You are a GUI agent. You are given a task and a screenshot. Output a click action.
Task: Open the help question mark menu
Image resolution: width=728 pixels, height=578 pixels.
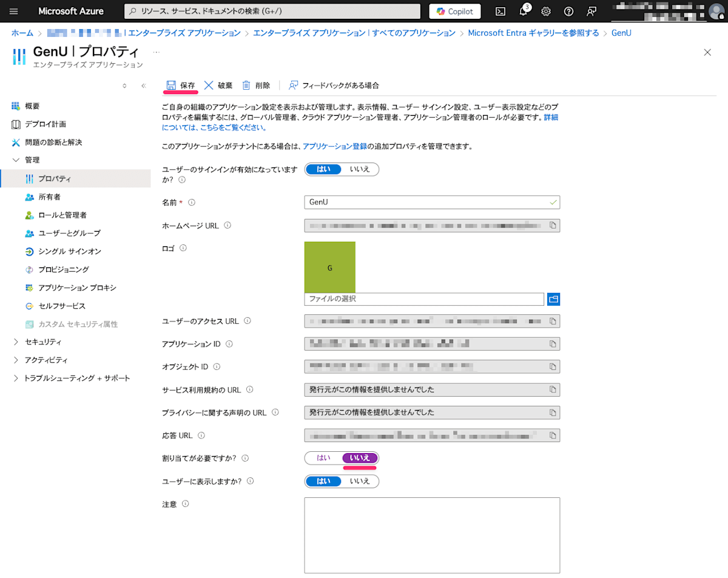click(x=568, y=11)
